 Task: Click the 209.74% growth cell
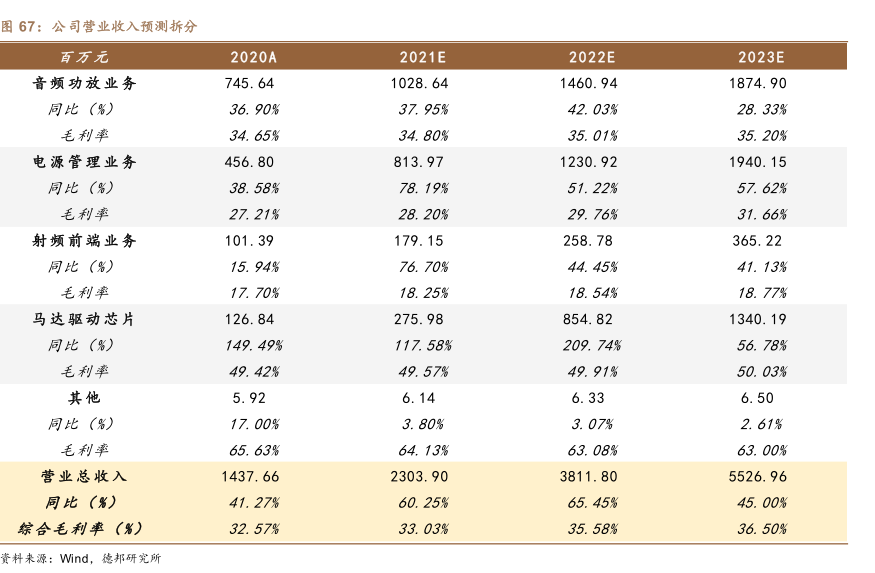[x=591, y=345]
